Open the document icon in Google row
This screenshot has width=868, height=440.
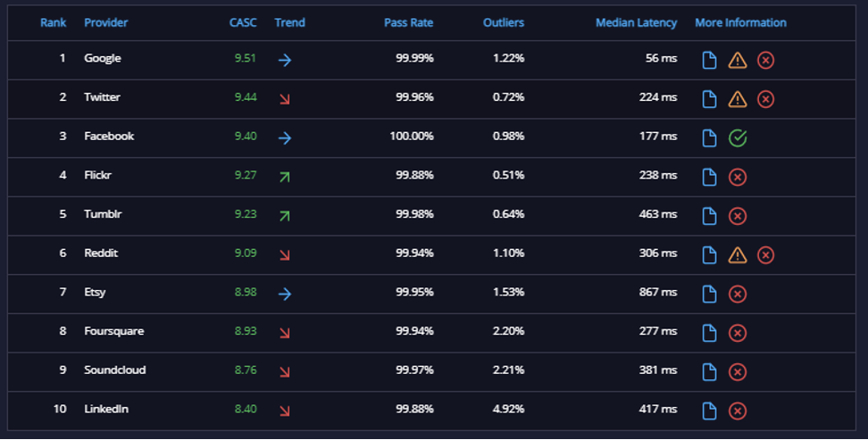click(x=709, y=60)
